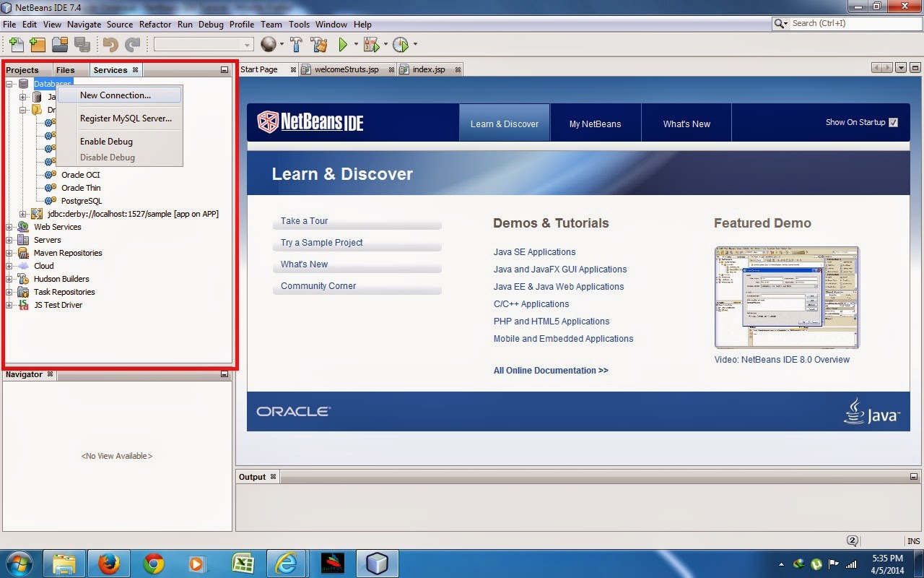Open All Online Documentation link

551,371
